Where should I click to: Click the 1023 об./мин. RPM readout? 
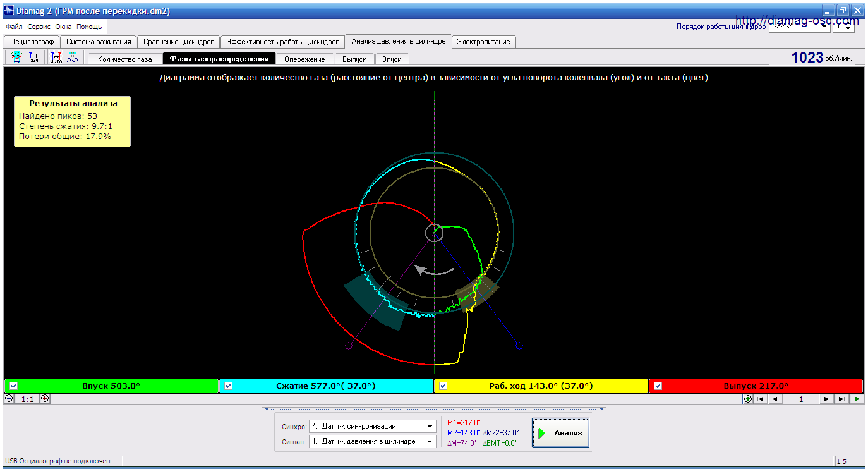822,58
